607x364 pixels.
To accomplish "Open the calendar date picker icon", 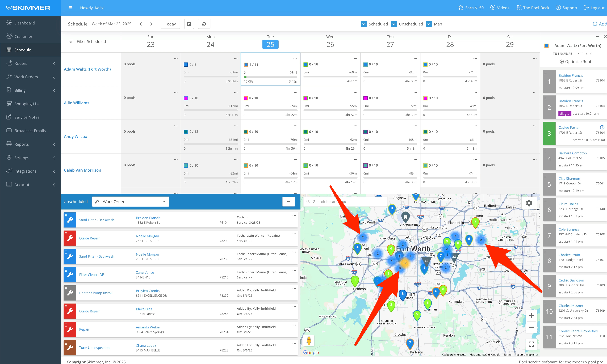I will tap(189, 24).
